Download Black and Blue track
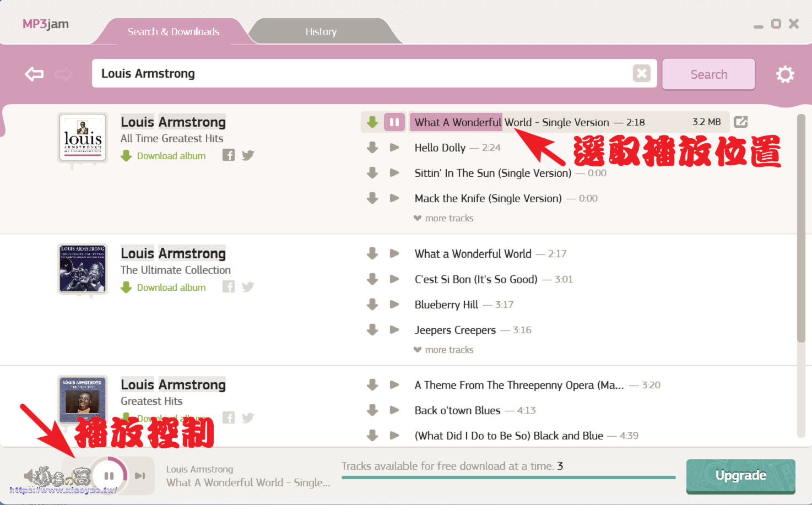 click(x=372, y=436)
